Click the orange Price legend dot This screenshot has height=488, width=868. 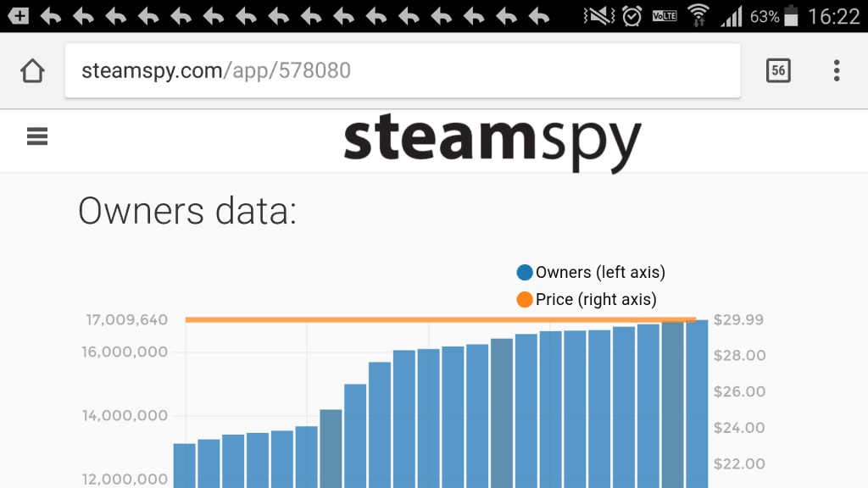click(x=525, y=299)
